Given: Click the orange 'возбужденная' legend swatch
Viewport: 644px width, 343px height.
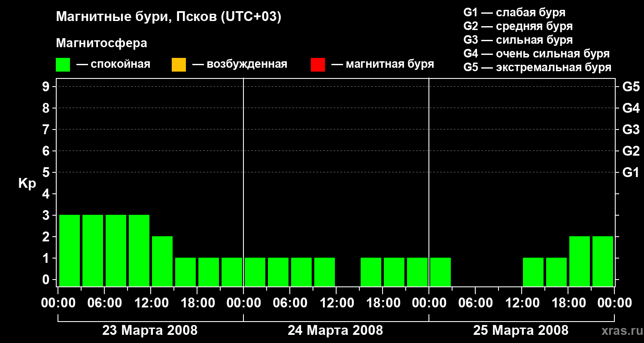Looking at the screenshot, I should (179, 65).
